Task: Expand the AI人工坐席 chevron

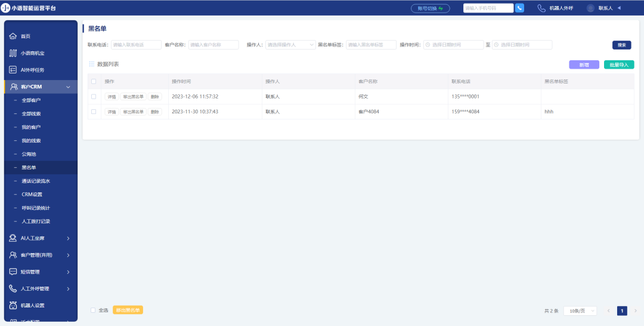Action: tap(68, 238)
